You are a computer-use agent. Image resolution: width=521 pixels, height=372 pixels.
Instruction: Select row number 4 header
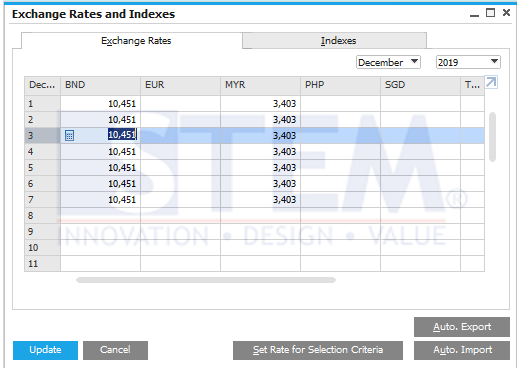click(x=42, y=152)
